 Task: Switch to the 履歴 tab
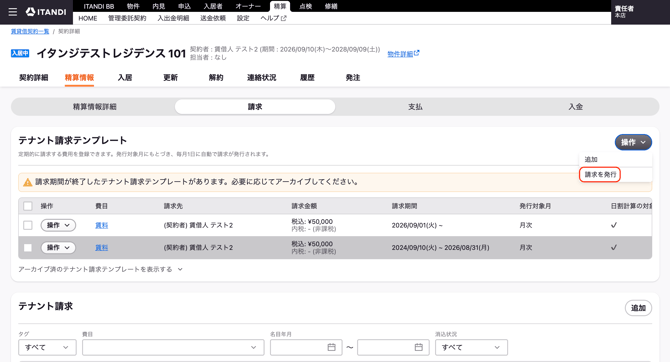coord(307,78)
